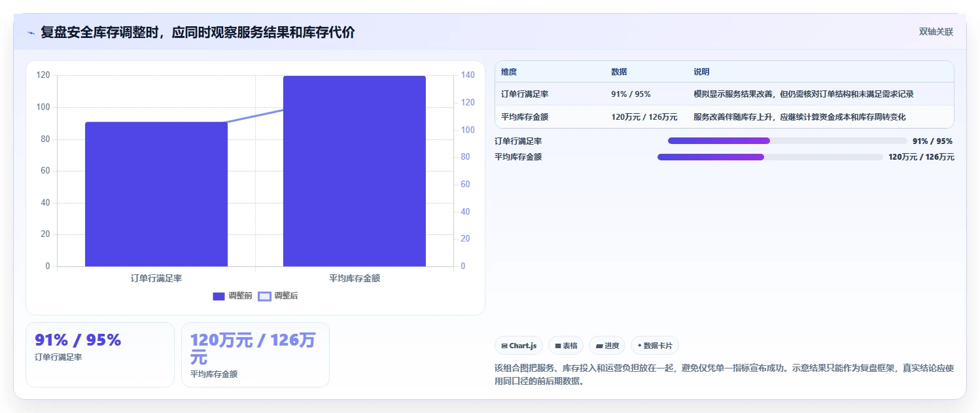980x413 pixels.
Task: Toggle the 调整前 legend item
Action: pos(233,296)
